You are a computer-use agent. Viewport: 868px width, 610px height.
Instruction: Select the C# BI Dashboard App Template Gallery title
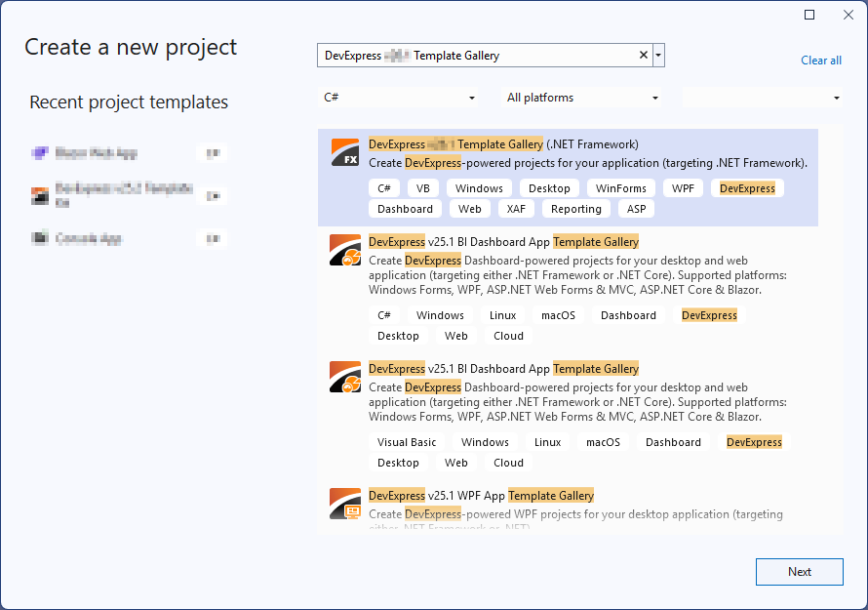(x=503, y=242)
